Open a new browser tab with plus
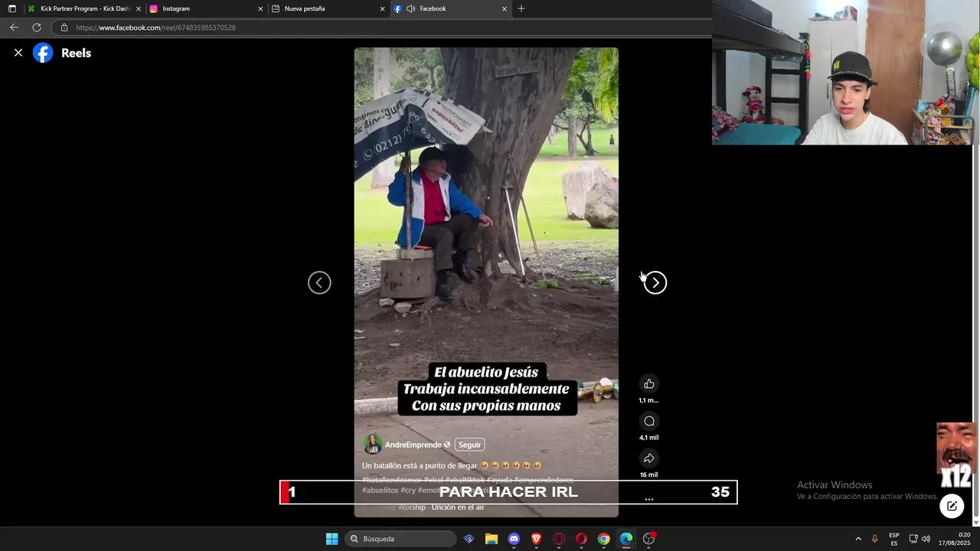The image size is (980, 551). coord(521,8)
